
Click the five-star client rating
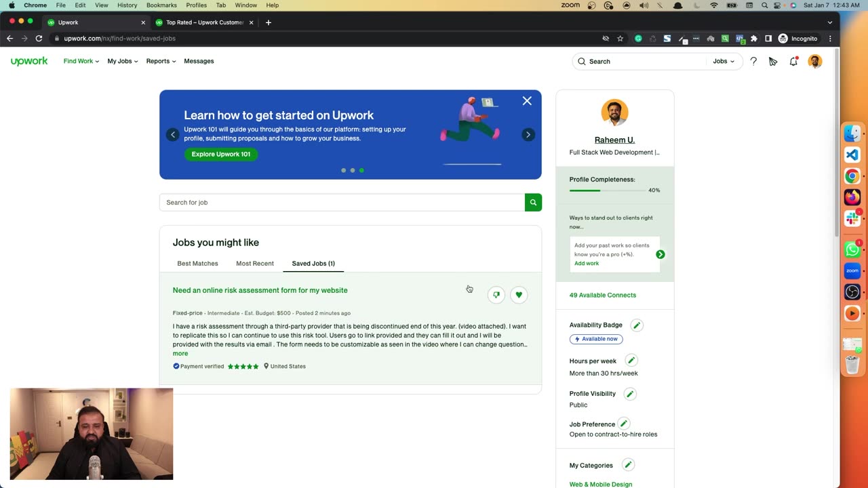[x=243, y=366]
